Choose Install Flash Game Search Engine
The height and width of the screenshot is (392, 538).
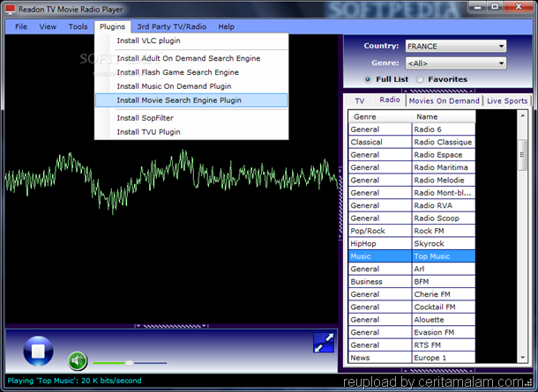191,72
